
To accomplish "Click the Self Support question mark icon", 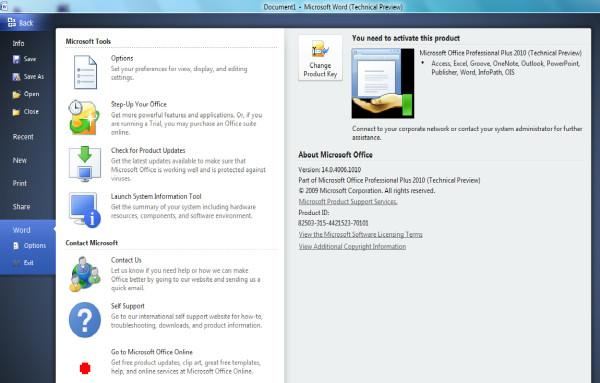I will click(x=85, y=320).
